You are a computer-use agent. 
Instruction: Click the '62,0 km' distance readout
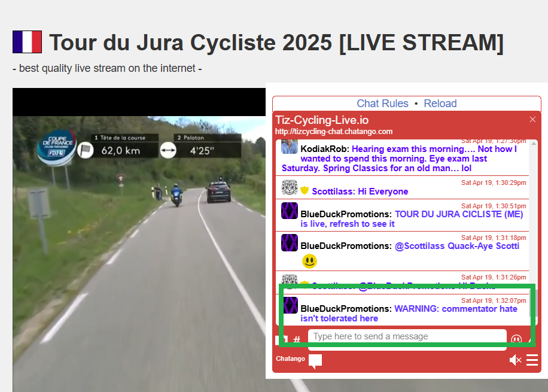point(121,151)
